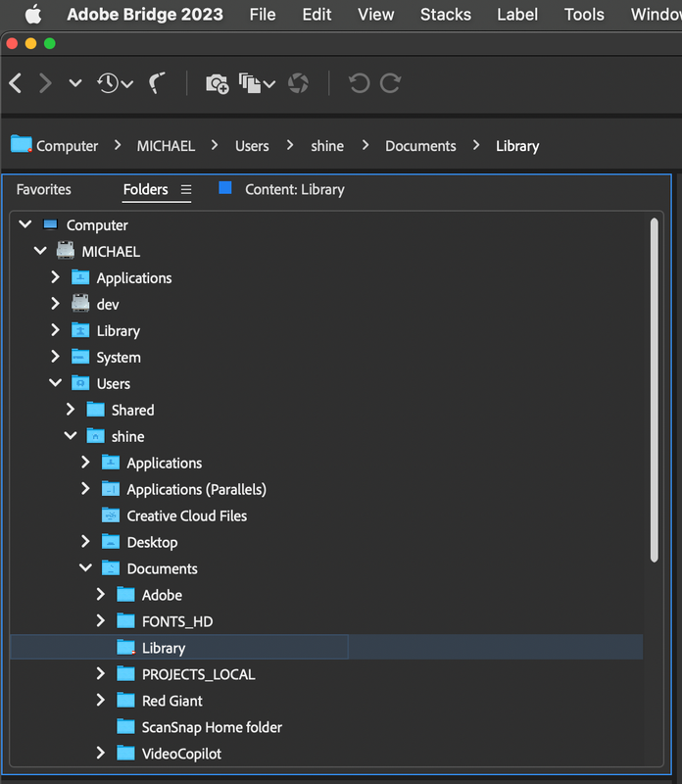Expand the PROJECTS_LOCAL folder
682x784 pixels.
point(100,674)
